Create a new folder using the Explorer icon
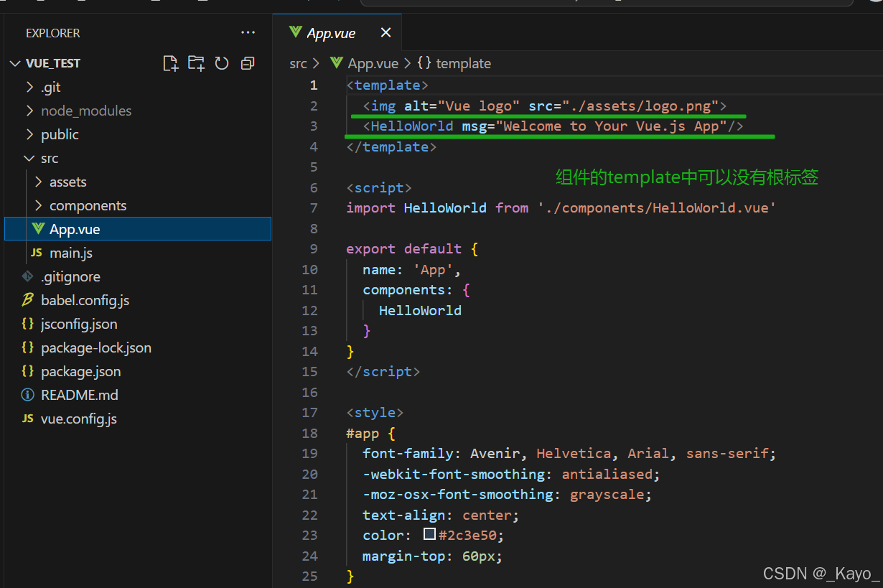The image size is (883, 588). pos(195,63)
